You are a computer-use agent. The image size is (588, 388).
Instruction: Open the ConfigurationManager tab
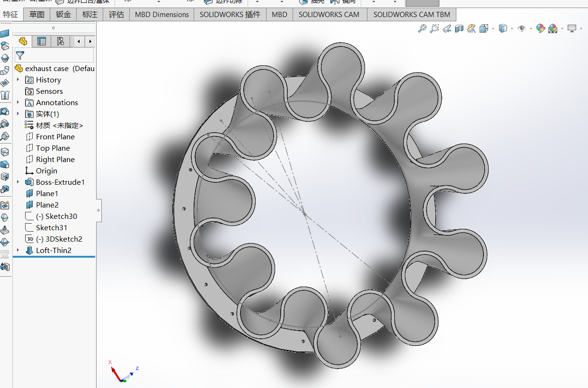tap(61, 41)
